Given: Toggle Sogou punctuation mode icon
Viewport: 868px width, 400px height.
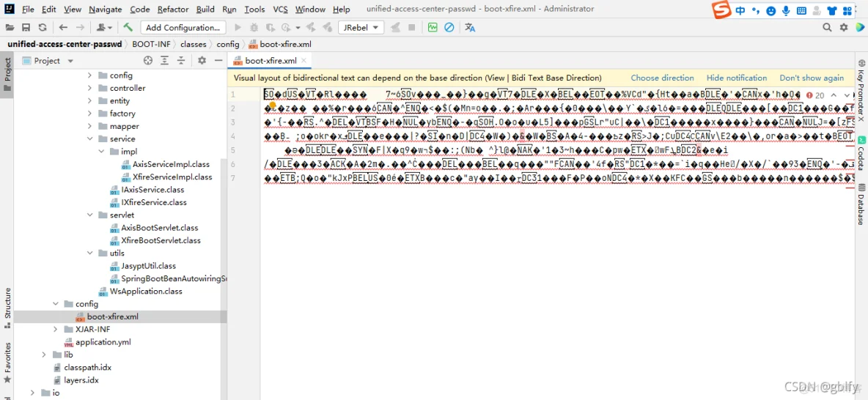Looking at the screenshot, I should coord(756,11).
